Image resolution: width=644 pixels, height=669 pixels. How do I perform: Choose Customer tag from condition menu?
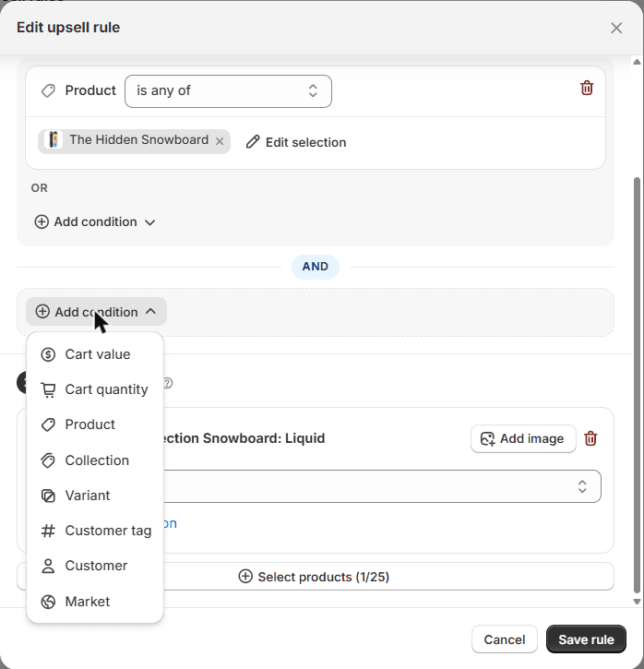(95, 531)
